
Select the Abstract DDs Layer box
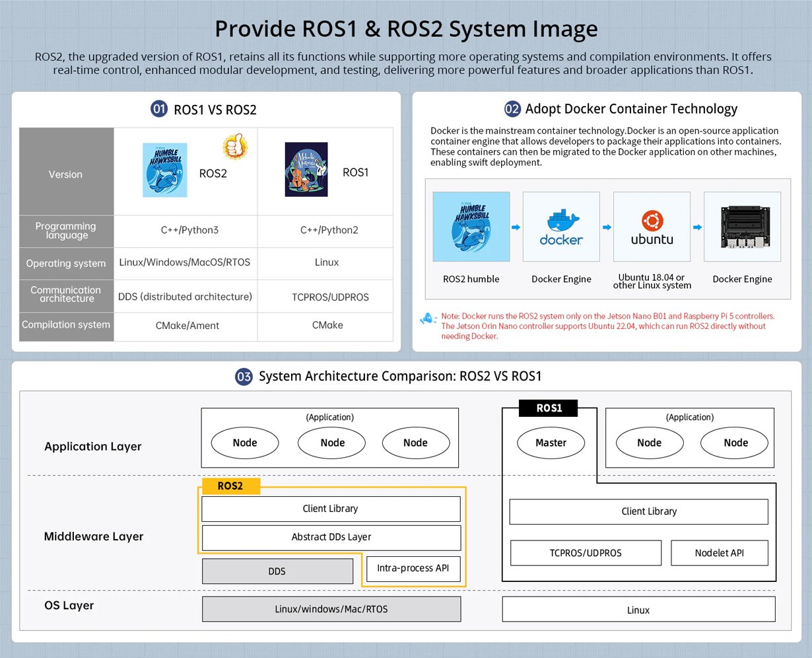pos(331,537)
